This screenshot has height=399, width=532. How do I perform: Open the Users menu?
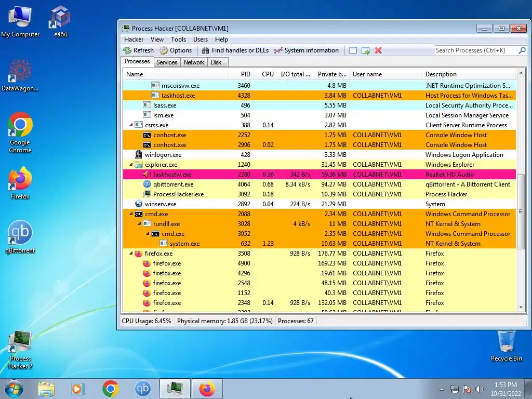201,39
